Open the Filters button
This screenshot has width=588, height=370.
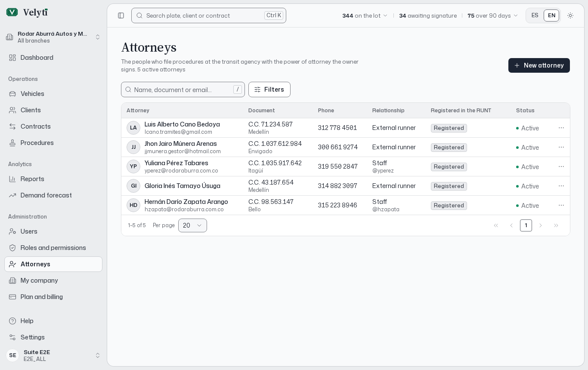point(269,89)
